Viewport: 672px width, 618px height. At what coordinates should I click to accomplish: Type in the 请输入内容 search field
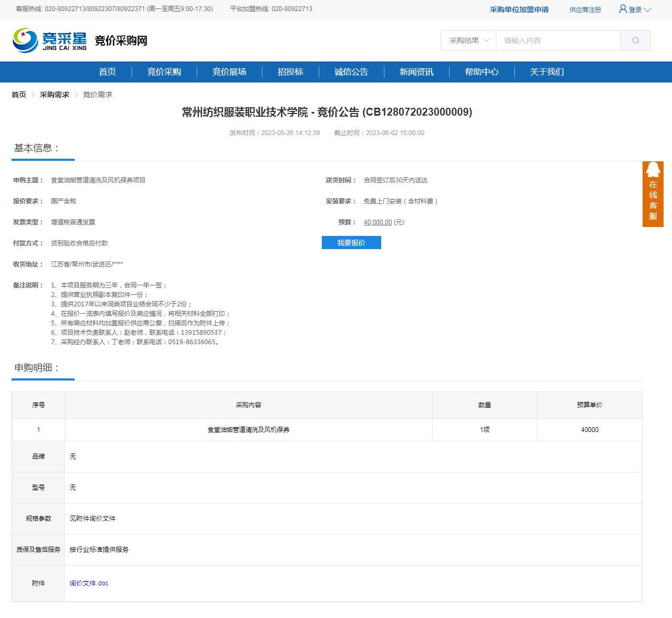(557, 40)
